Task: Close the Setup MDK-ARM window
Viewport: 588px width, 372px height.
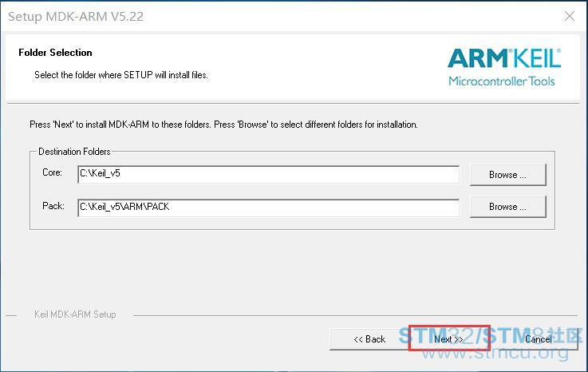Action: pos(569,16)
